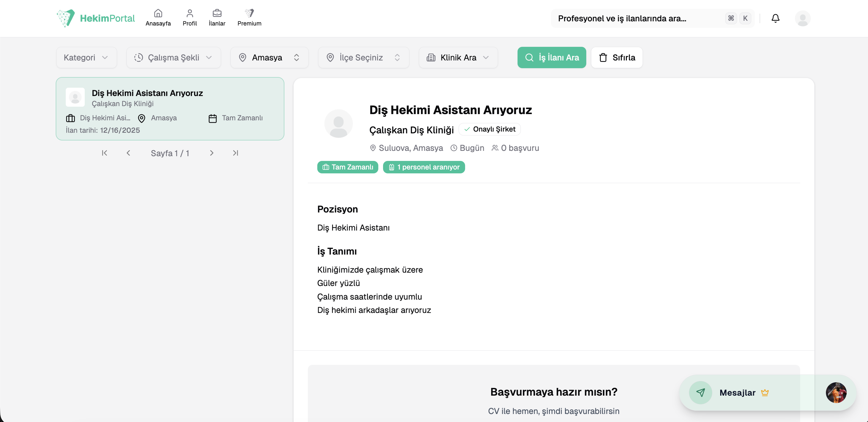Go to previous page chevron
The height and width of the screenshot is (422, 868).
coord(128,153)
